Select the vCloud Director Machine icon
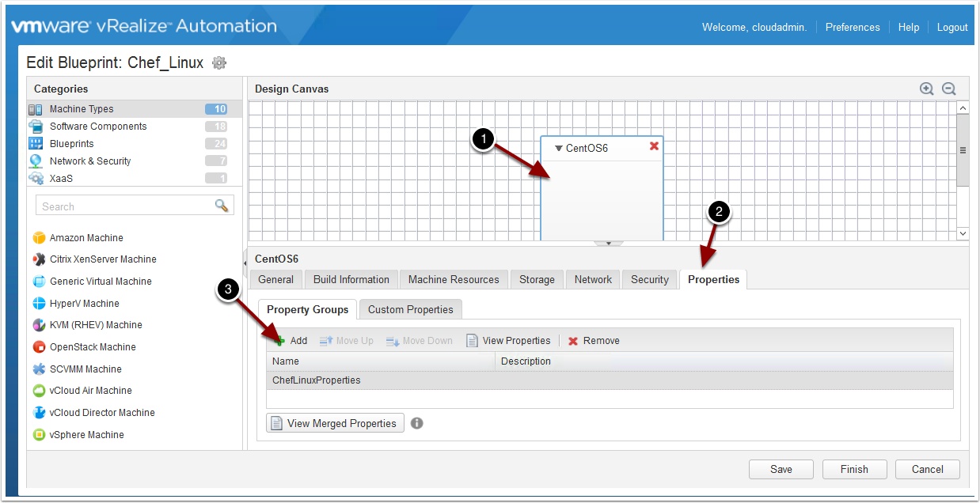Screen dimensions: 980x503 pos(39,413)
